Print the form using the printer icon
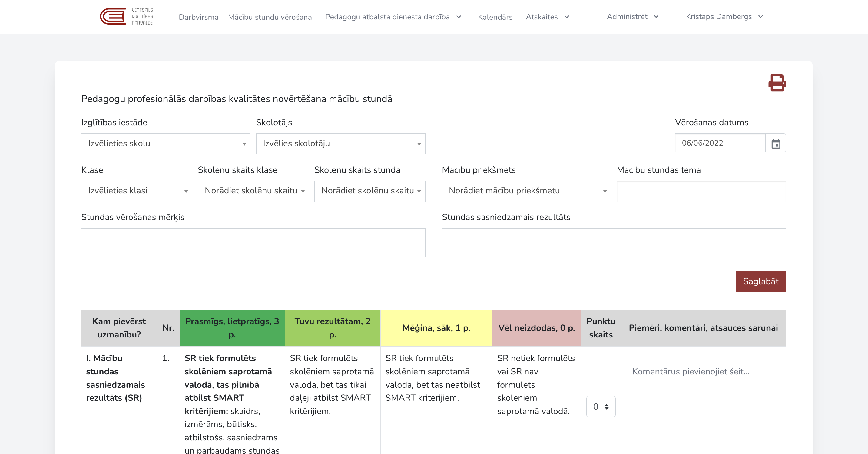The image size is (868, 454). [x=777, y=83]
